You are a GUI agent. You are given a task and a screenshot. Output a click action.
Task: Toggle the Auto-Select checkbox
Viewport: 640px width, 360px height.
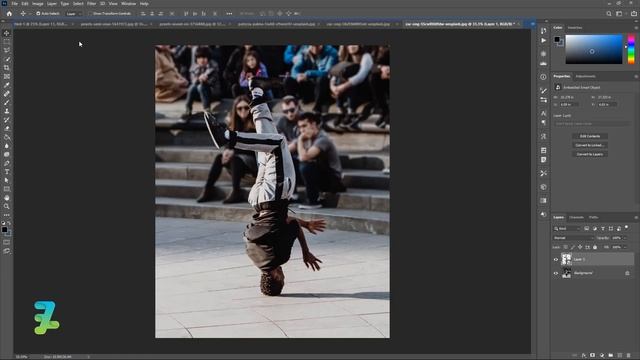pos(38,13)
